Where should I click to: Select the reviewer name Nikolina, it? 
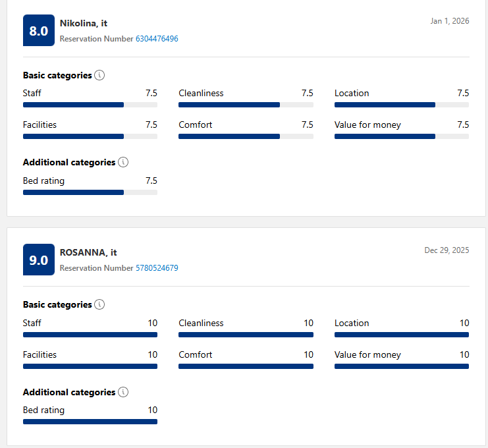[x=84, y=23]
